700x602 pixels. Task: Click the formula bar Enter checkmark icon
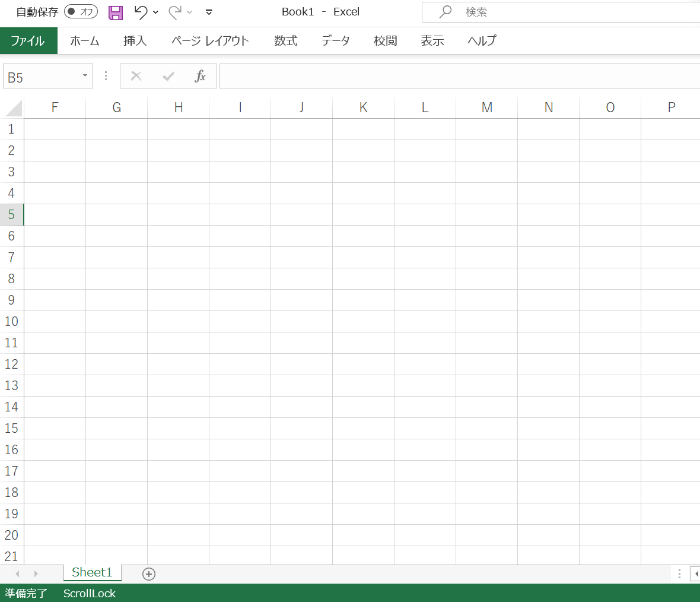click(x=168, y=76)
